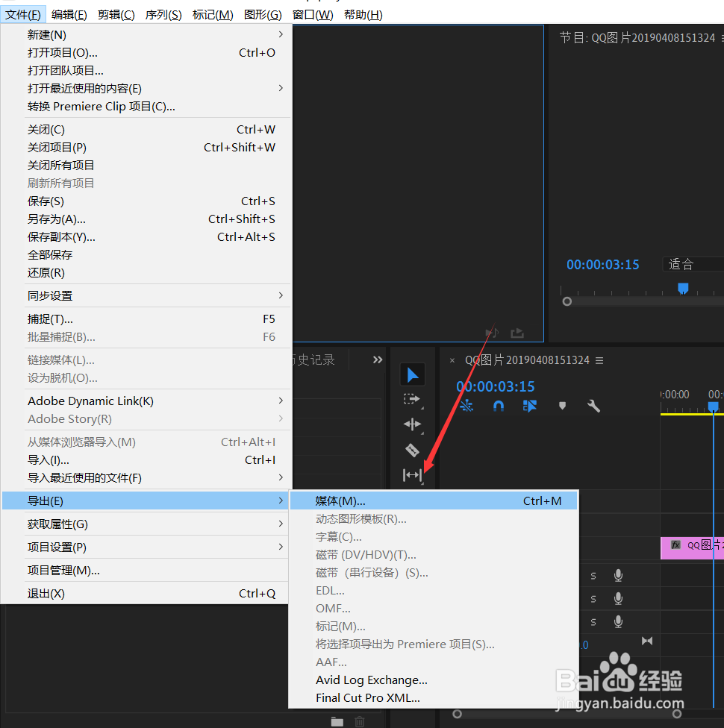Open the 适合 zoom level dropdown

pos(693,264)
